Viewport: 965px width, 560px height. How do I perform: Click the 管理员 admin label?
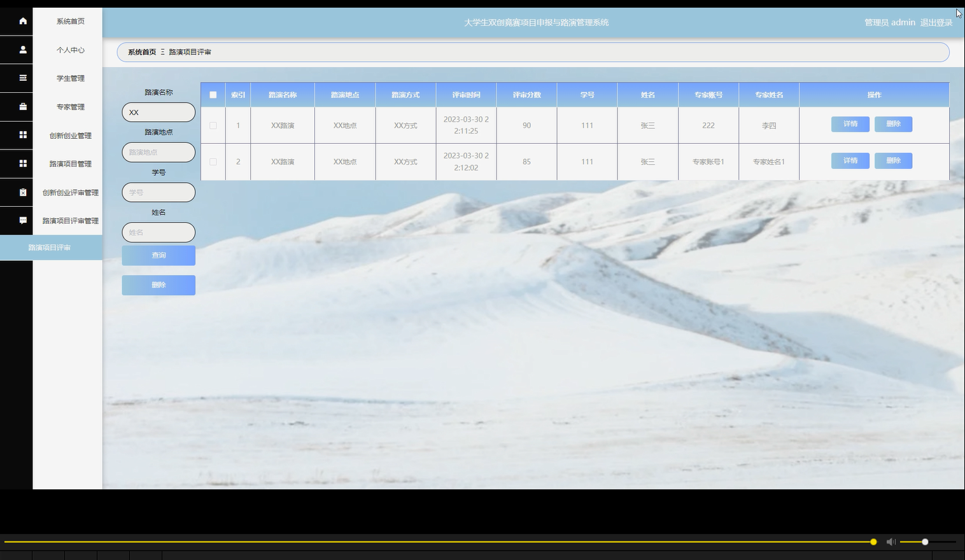[x=890, y=22]
